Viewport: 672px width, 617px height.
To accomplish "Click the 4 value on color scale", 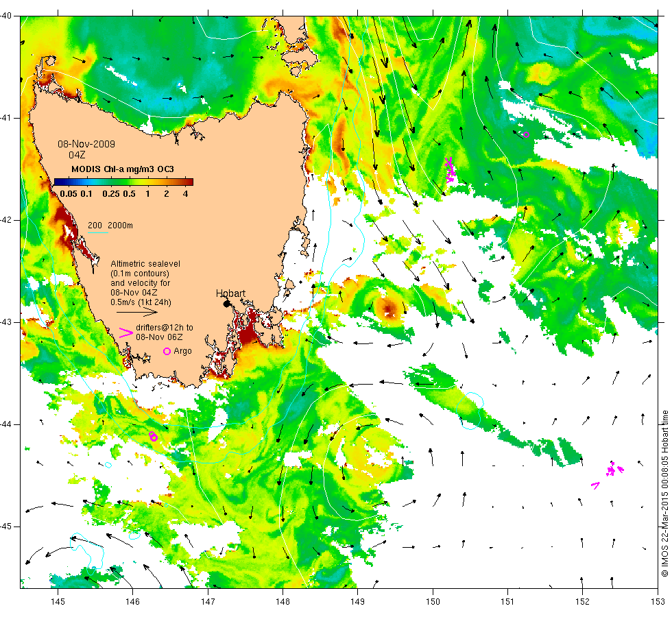I will [x=186, y=193].
